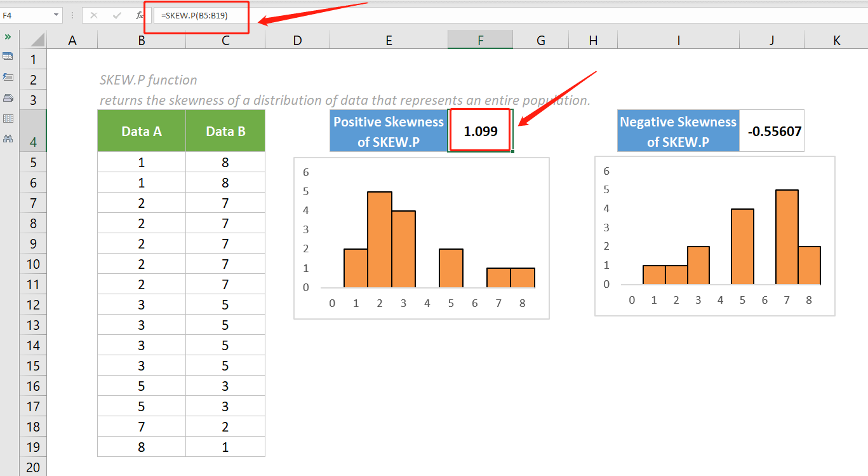The height and width of the screenshot is (476, 868).
Task: Click the Cancel (X) icon in formula bar
Action: tap(94, 15)
